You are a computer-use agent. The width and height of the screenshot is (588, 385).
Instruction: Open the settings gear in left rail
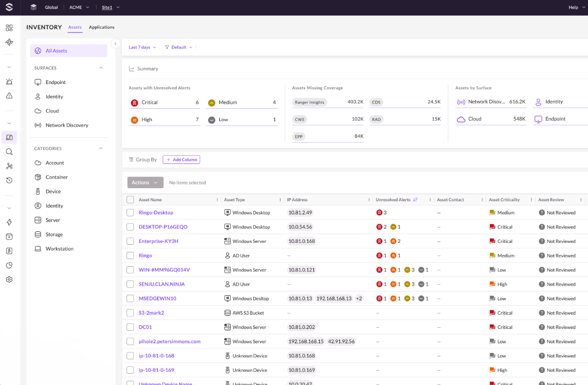pos(9,279)
